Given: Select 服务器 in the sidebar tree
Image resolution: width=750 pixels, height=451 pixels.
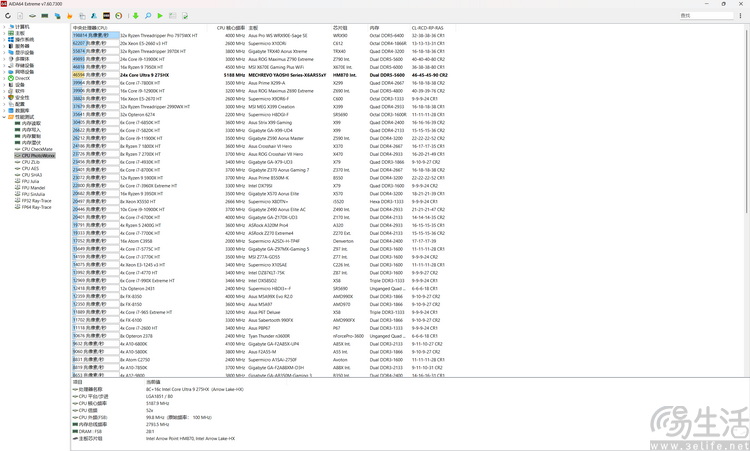Looking at the screenshot, I should (x=22, y=46).
